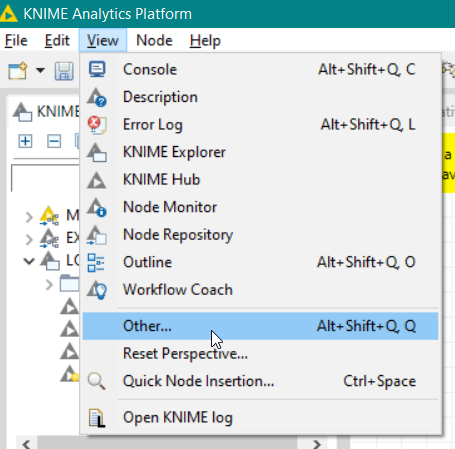Click the Outline list icon

pos(96,263)
